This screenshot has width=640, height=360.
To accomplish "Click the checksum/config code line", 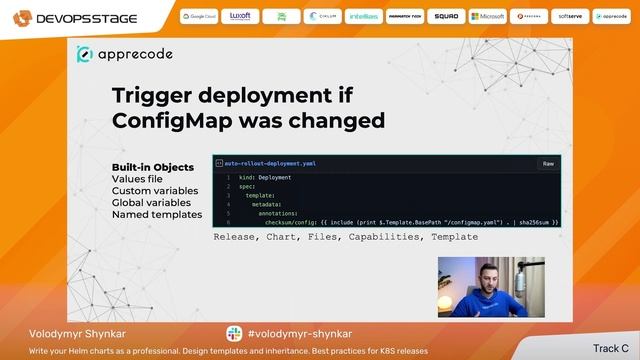I will (x=411, y=222).
